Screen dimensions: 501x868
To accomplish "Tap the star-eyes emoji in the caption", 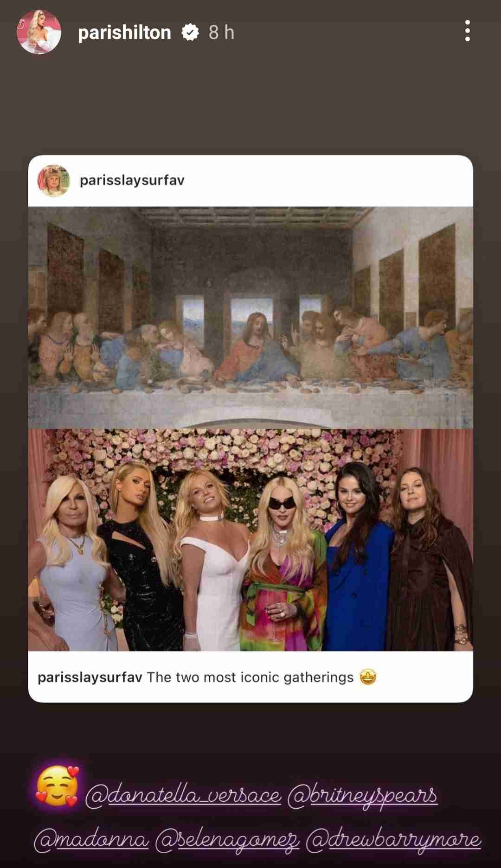I will coord(367,677).
